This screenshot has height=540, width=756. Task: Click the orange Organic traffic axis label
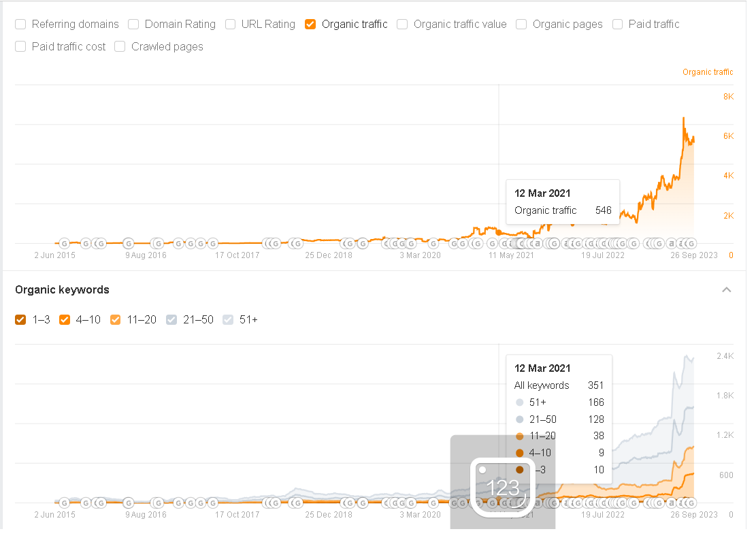click(x=708, y=72)
